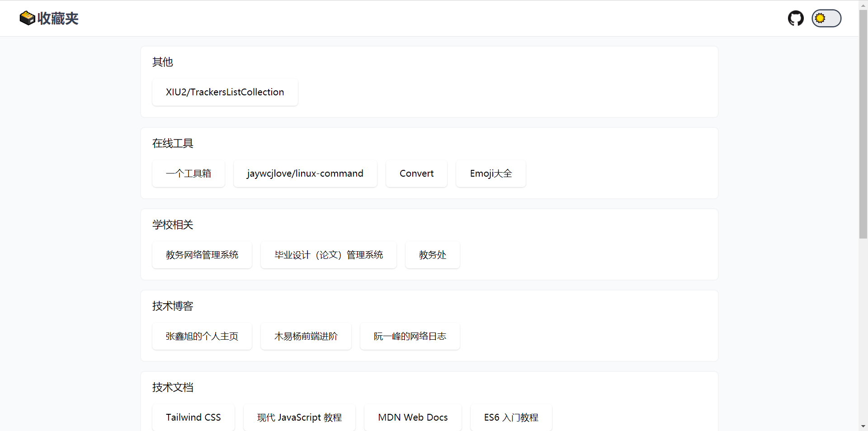Open 现代 JavaScript 教程 bookmark

coord(299,417)
